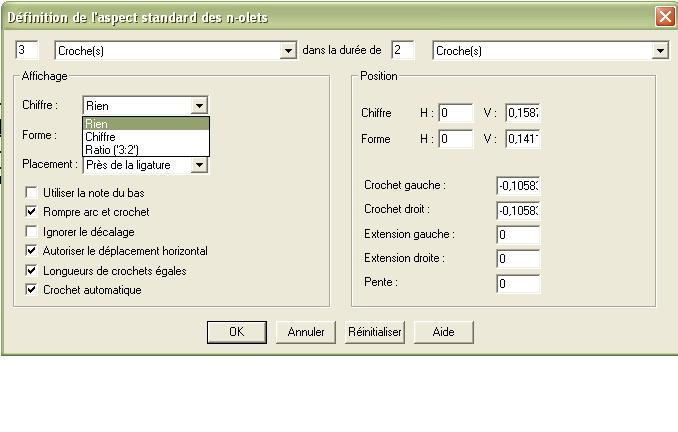Image resolution: width=678 pixels, height=432 pixels.
Task: Click Réinitialiser to reset settings
Action: [374, 332]
